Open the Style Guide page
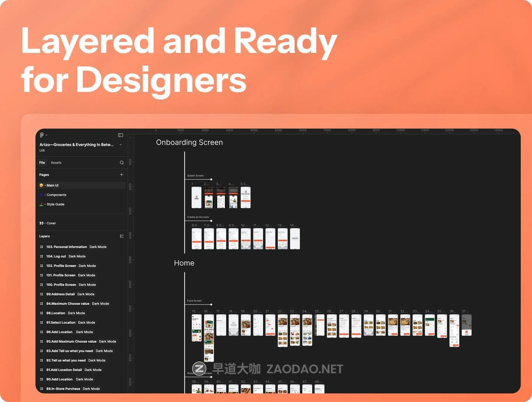This screenshot has width=532, height=402. [55, 204]
